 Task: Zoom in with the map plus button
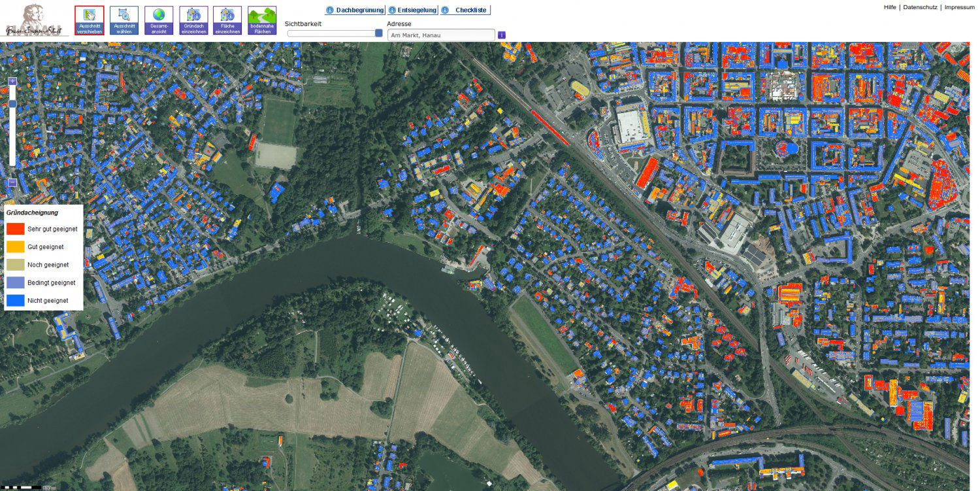12,81
